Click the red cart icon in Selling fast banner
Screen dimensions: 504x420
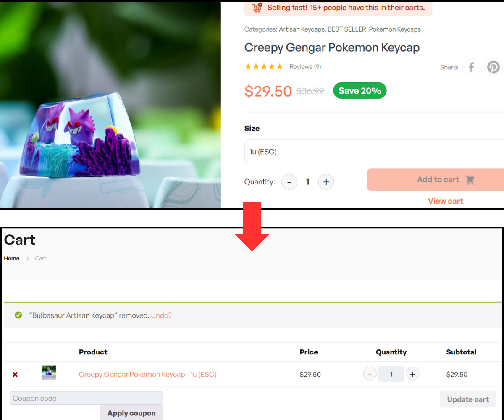(x=257, y=8)
